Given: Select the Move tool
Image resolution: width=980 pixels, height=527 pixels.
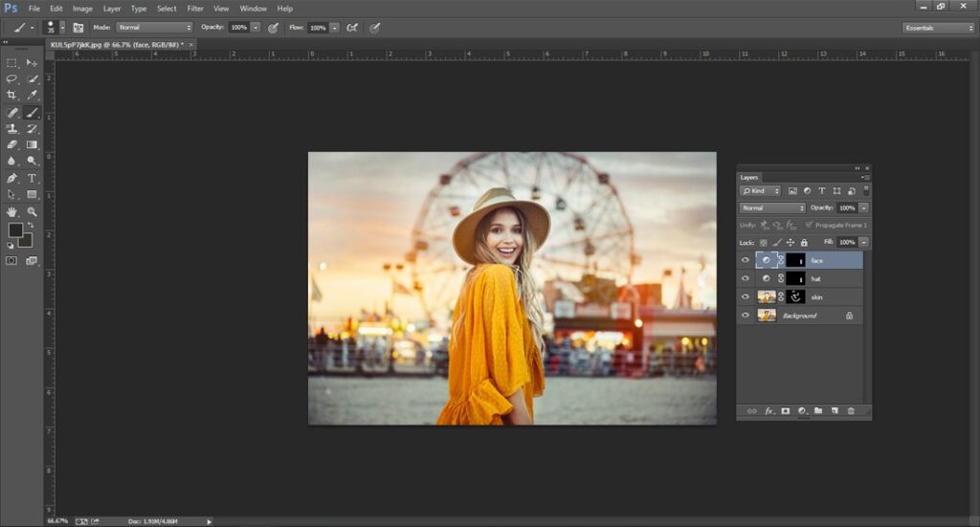Looking at the screenshot, I should tap(32, 63).
